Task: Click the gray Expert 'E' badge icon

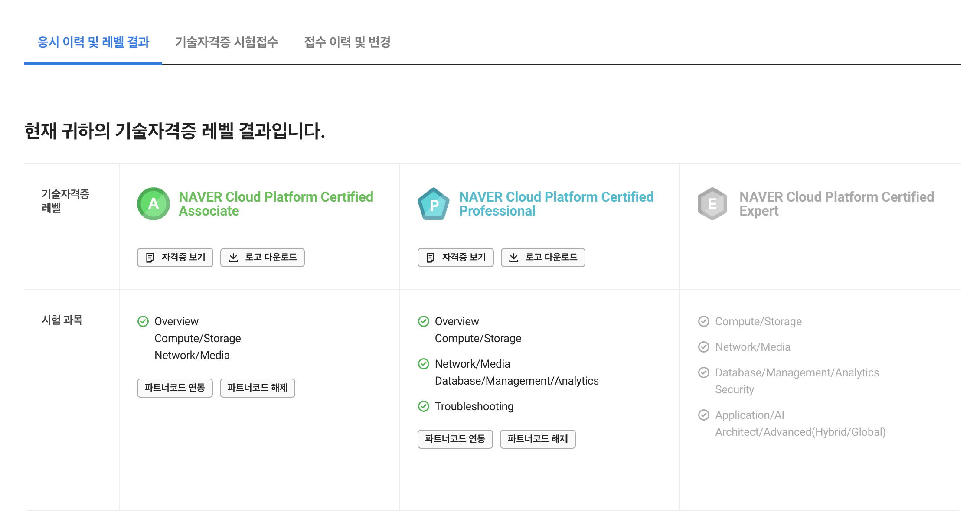Action: point(712,204)
